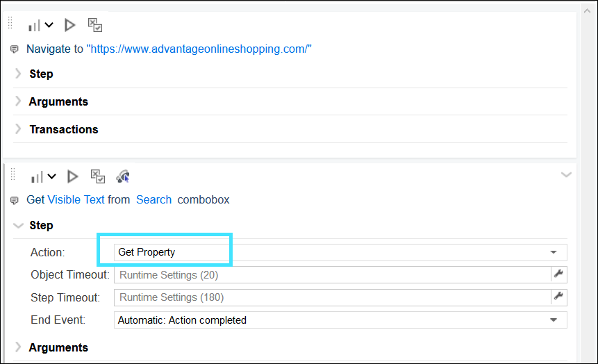Open the bars level menu in the Navigate step
This screenshot has width=598, height=364.
(x=40, y=26)
